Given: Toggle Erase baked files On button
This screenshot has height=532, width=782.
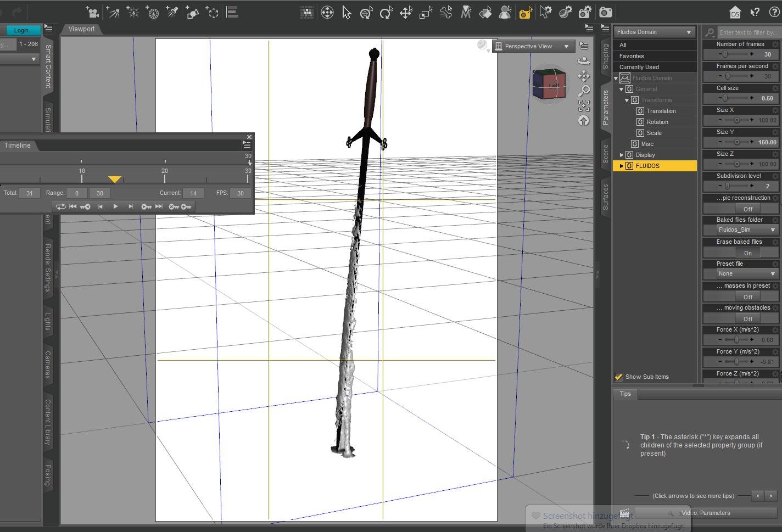Looking at the screenshot, I should [747, 253].
